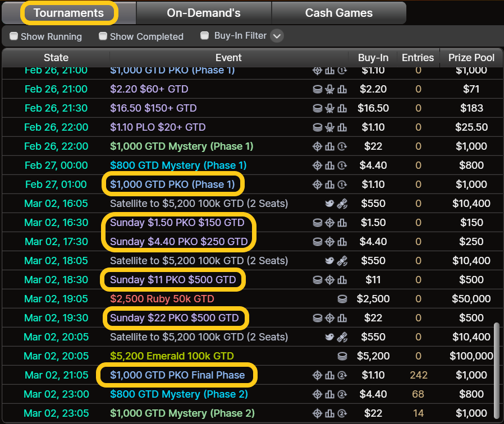
Task: Click the chip stack icon on Sunday $1.50 PKO row
Action: pyautogui.click(x=318, y=223)
